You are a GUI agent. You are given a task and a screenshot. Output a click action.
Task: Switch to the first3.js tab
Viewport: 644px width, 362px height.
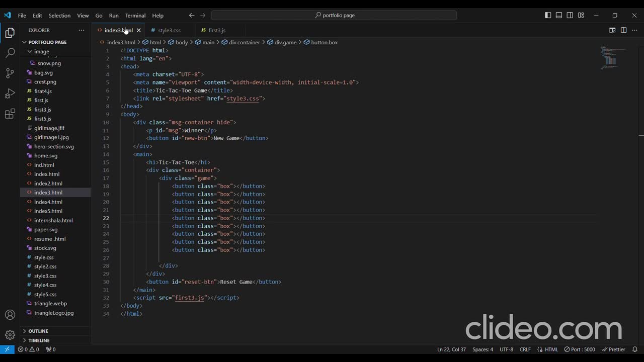point(217,30)
